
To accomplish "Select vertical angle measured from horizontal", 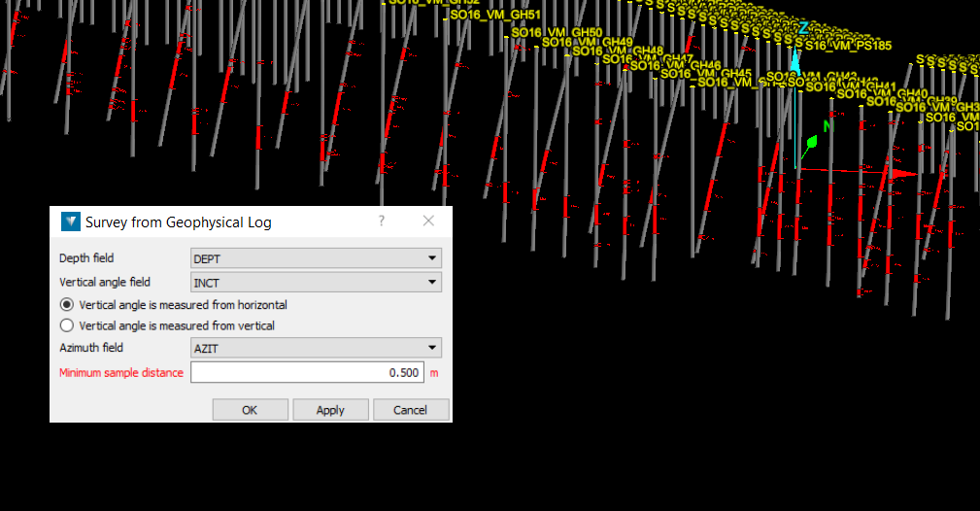I will pyautogui.click(x=66, y=305).
